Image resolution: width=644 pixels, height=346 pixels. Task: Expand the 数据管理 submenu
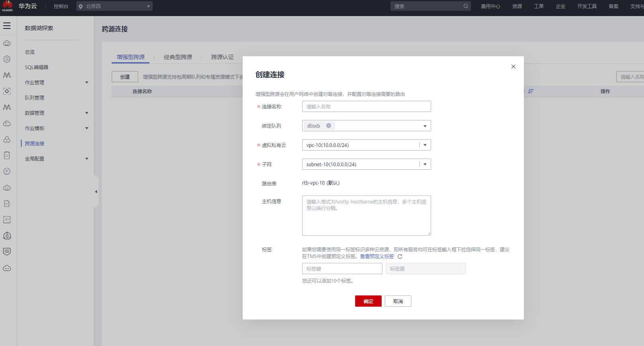[x=86, y=113]
